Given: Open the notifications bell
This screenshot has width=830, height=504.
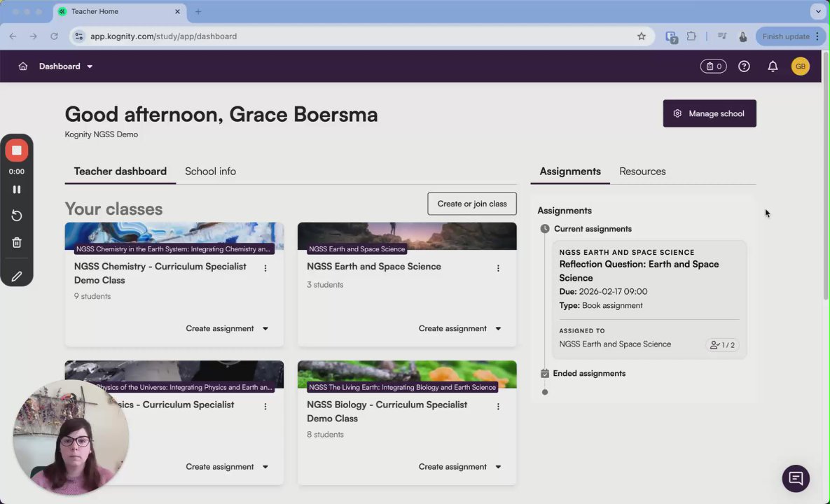Looking at the screenshot, I should 773,66.
